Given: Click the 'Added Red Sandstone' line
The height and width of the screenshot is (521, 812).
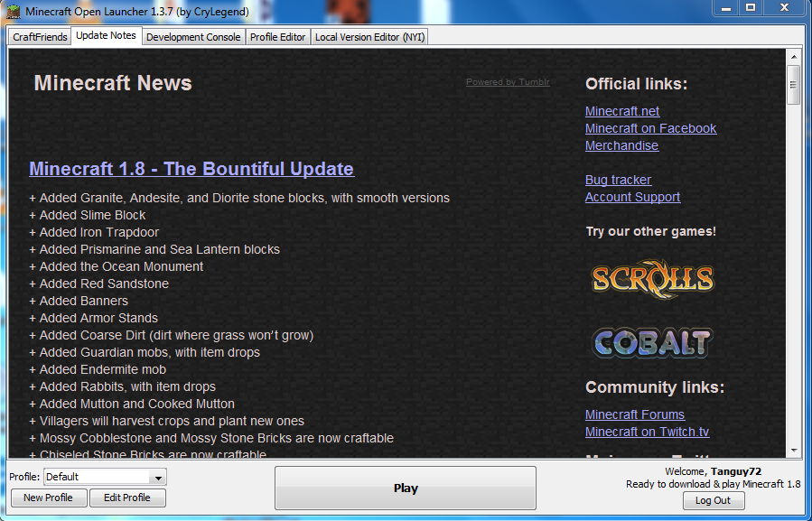Looking at the screenshot, I should point(99,284).
